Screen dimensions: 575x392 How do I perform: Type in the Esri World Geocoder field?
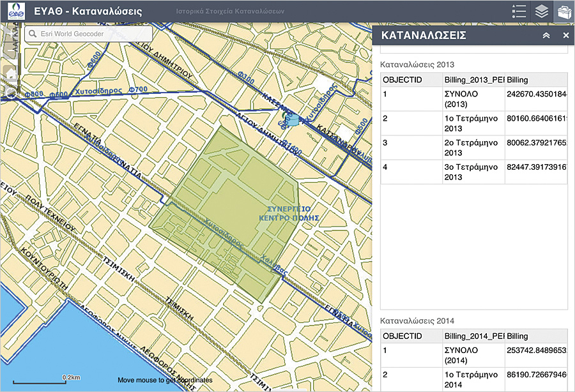tap(93, 34)
